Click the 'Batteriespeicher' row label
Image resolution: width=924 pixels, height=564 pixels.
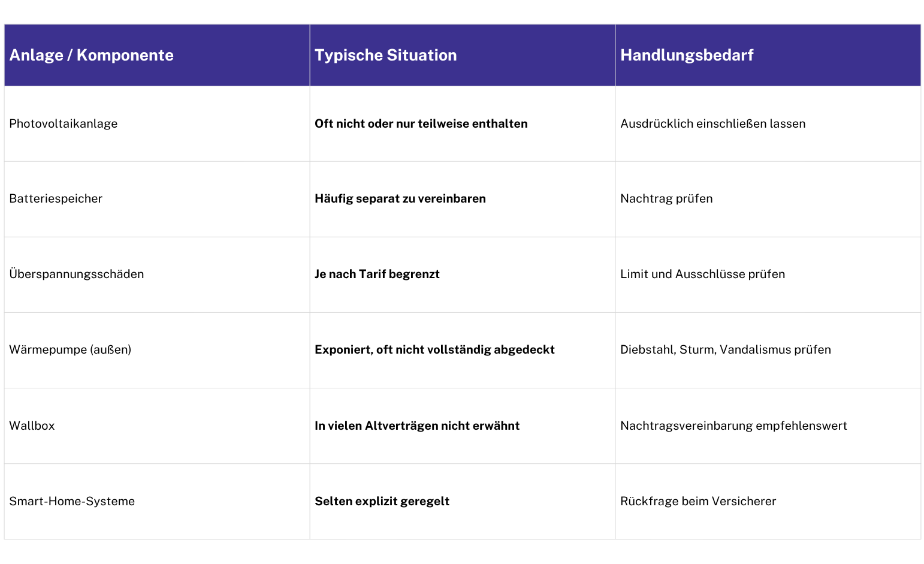coord(56,198)
